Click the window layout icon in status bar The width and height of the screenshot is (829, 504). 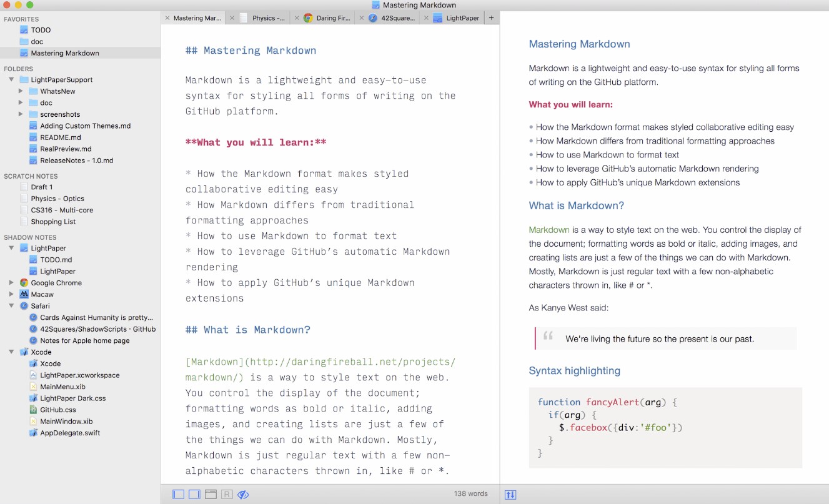210,494
